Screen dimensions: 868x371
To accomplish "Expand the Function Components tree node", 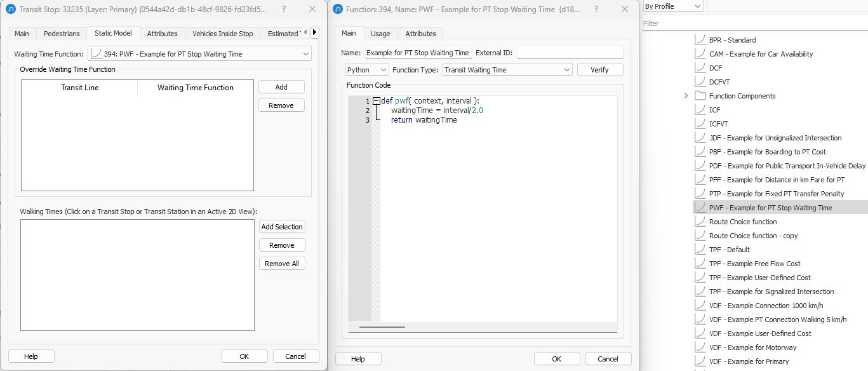I will [x=686, y=96].
